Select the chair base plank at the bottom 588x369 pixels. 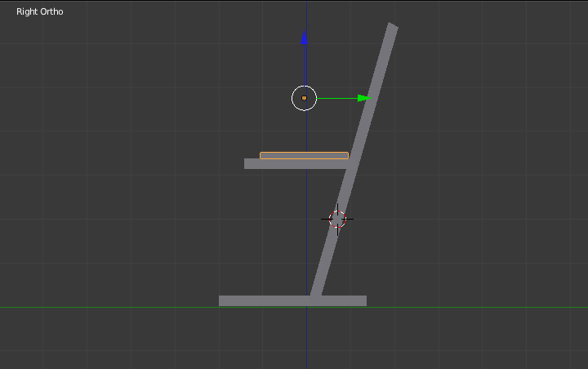(x=292, y=300)
